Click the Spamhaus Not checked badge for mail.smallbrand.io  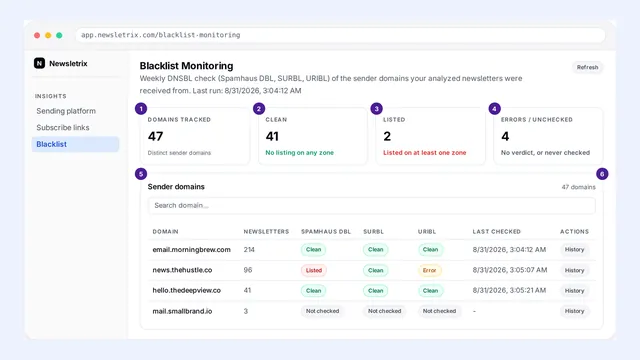[x=322, y=311]
